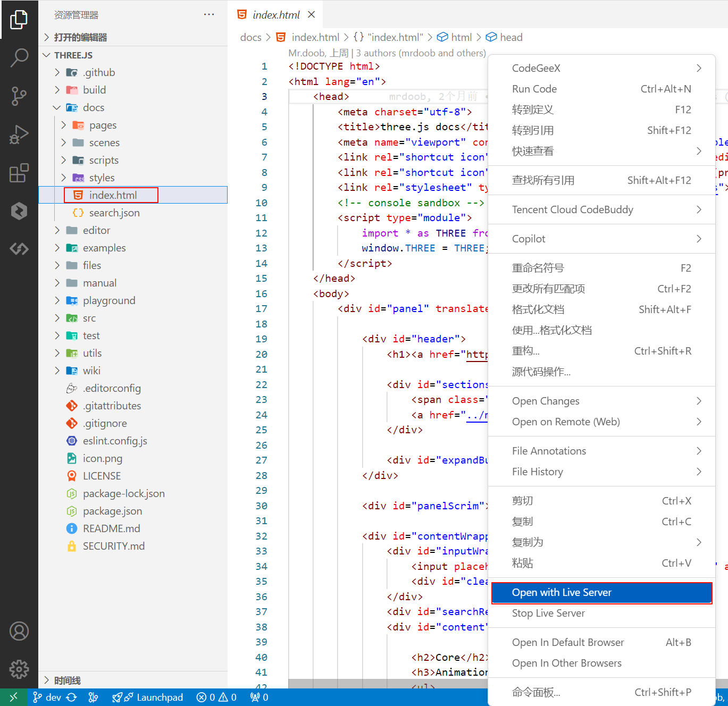This screenshot has width=728, height=706.
Task: Choose 格式化文档 menu item
Action: pyautogui.click(x=601, y=309)
